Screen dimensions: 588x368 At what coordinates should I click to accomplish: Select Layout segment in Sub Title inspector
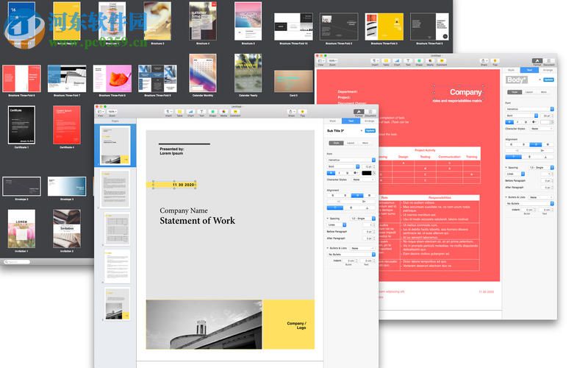pyautogui.click(x=351, y=143)
